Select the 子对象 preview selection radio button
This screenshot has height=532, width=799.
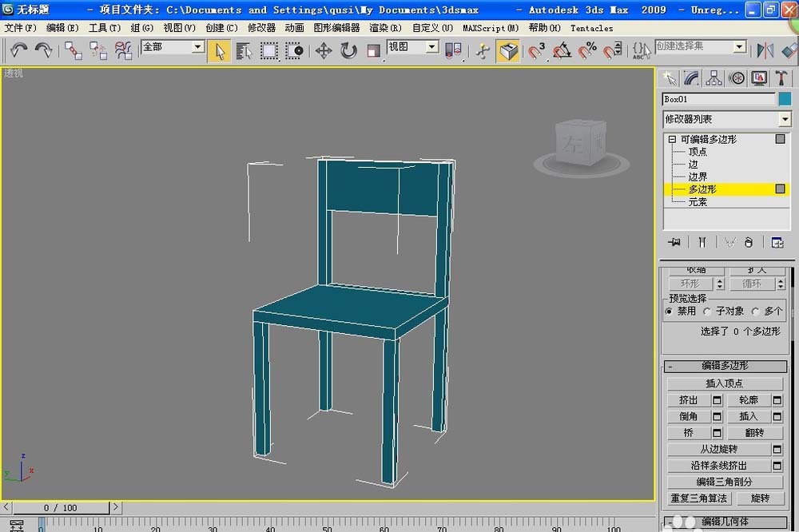point(707,311)
